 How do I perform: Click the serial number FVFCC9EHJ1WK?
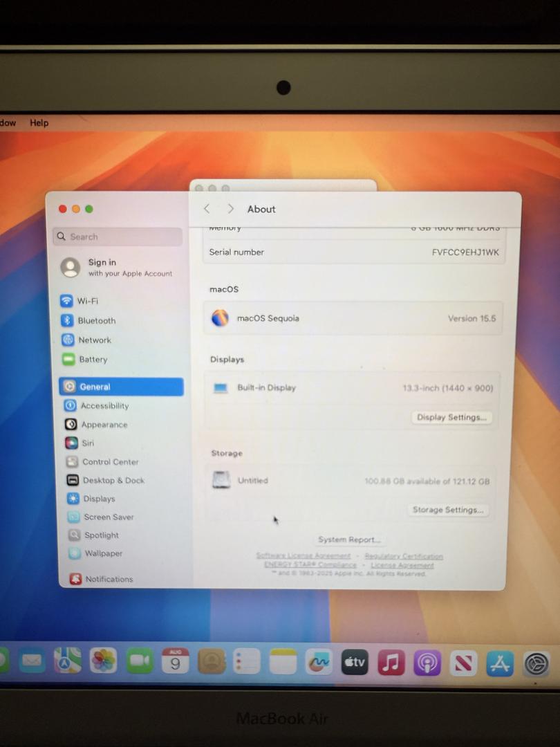465,252
